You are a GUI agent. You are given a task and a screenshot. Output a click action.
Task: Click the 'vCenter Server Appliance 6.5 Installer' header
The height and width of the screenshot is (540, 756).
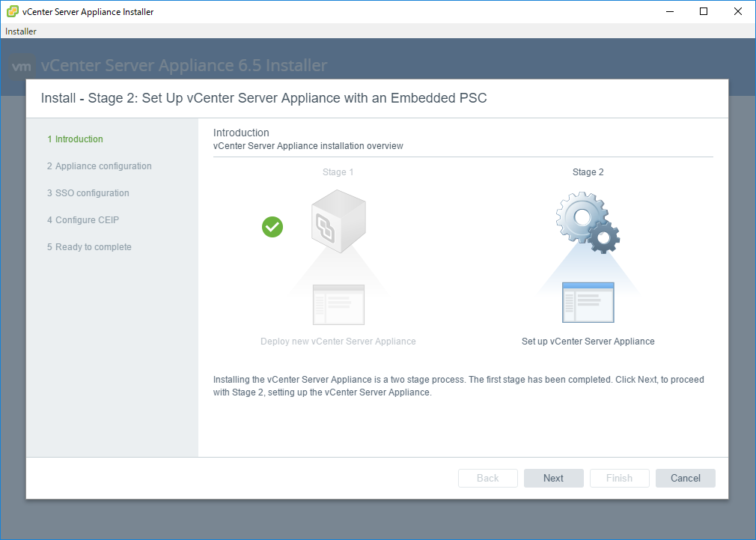point(184,65)
